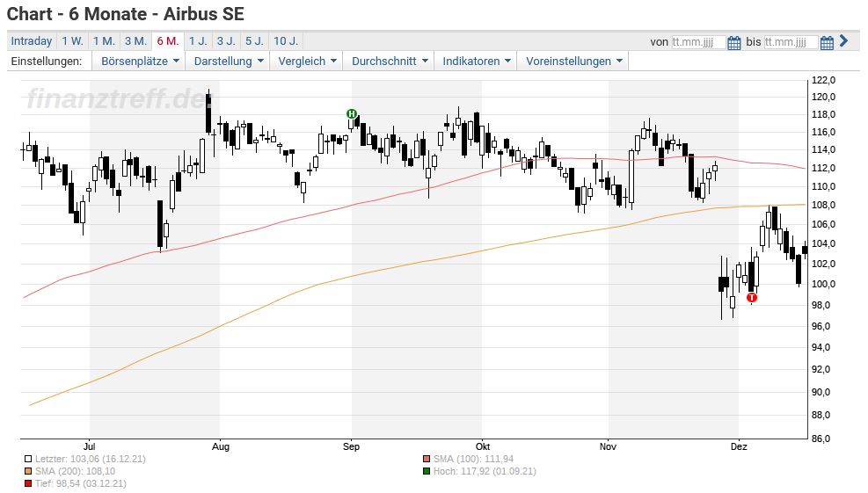The height and width of the screenshot is (493, 868).
Task: Click the 'von' start date field
Action: click(698, 42)
